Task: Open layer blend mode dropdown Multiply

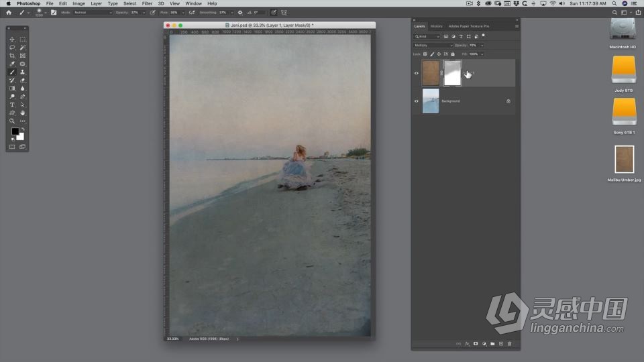Action: (x=433, y=45)
